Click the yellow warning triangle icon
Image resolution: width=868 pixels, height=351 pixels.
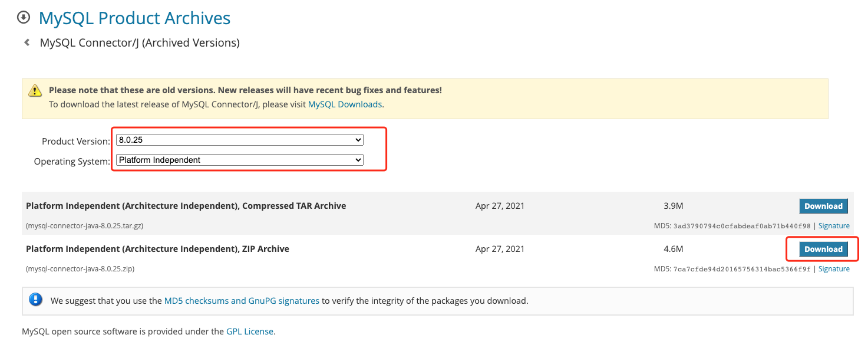coord(35,91)
